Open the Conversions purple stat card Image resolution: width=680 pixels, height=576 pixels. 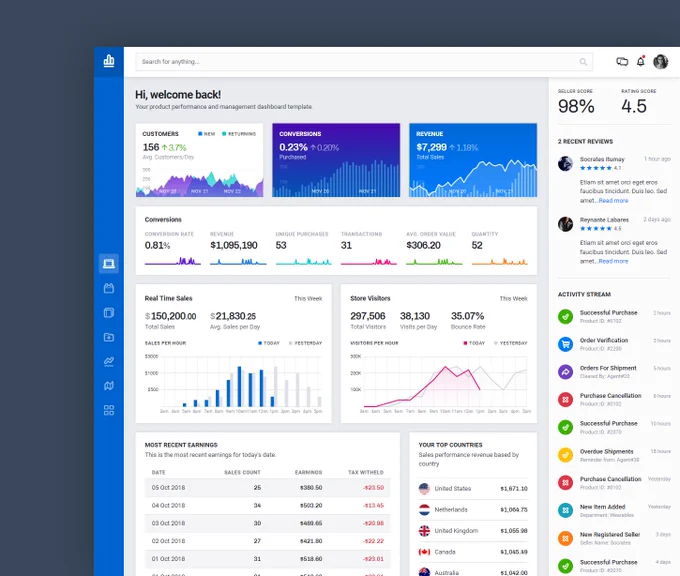tap(336, 160)
